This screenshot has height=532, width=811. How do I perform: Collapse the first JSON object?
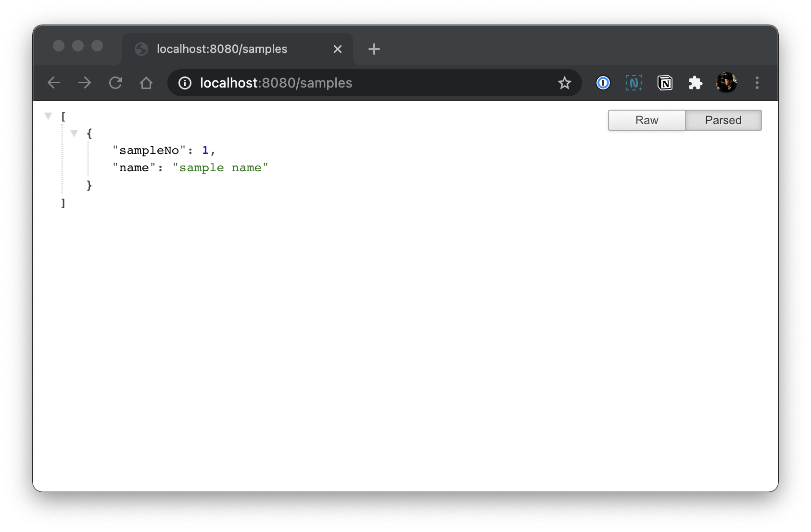coord(74,133)
